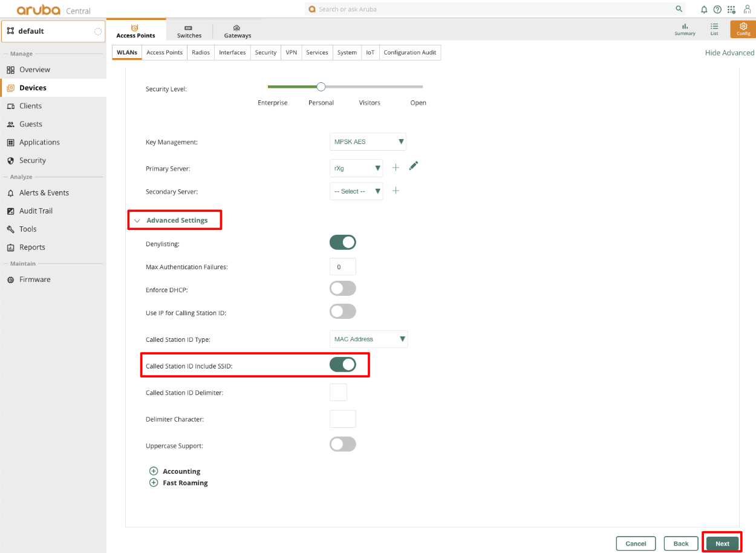Expand the Accounting section
756x553 pixels.
coord(154,471)
